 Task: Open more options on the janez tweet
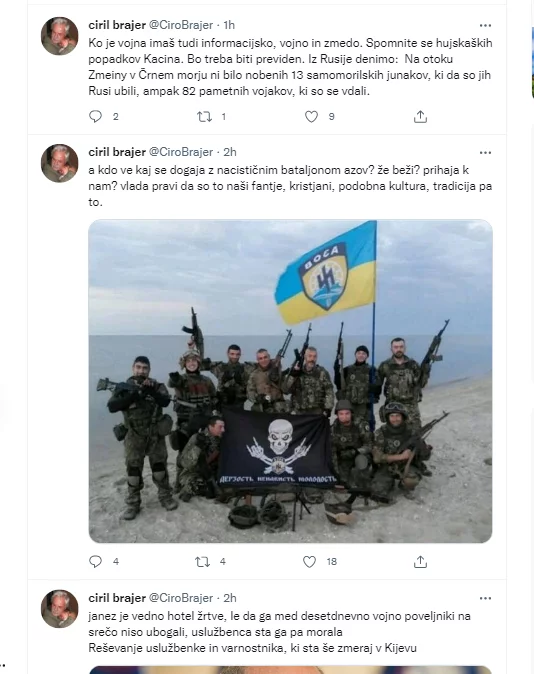coord(485,598)
